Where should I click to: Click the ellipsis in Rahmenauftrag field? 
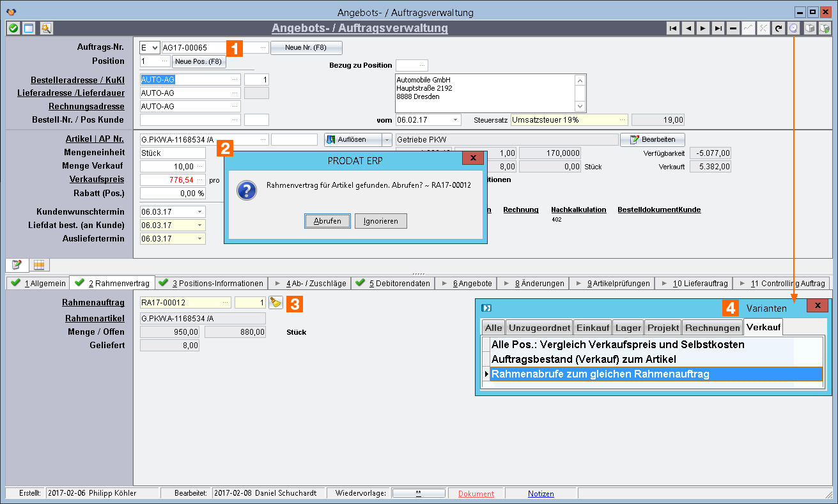(x=225, y=303)
